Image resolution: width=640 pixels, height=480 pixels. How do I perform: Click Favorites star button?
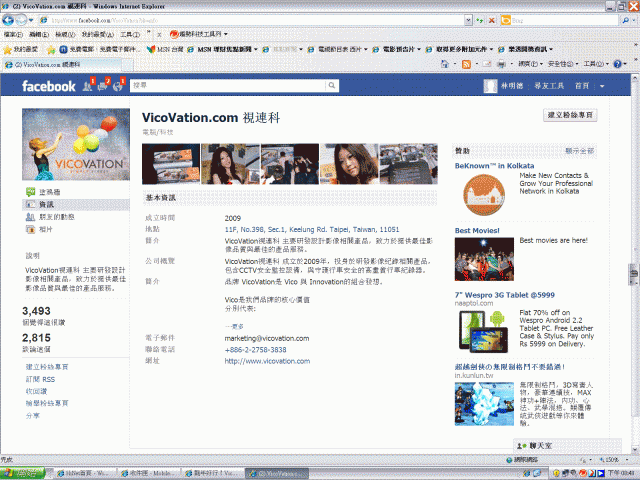[20, 49]
